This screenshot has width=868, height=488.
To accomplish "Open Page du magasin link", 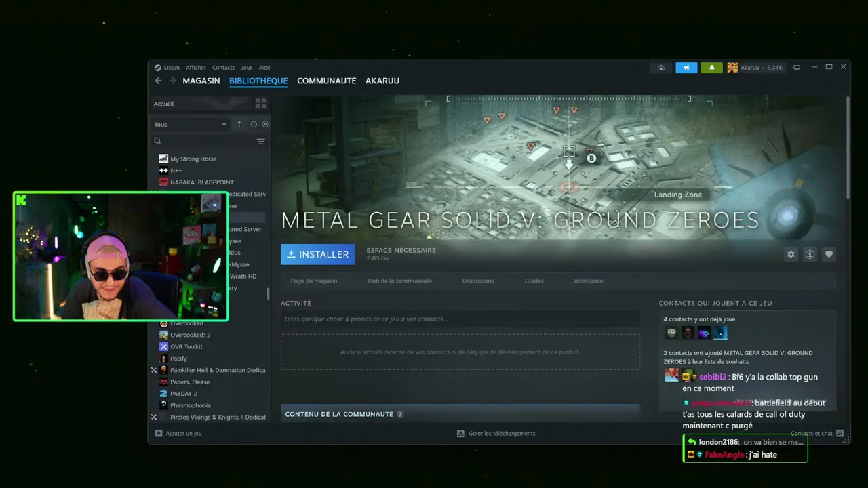I will 314,281.
